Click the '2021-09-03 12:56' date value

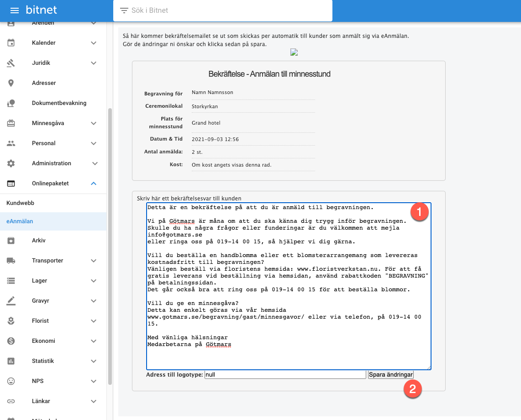pyautogui.click(x=216, y=139)
